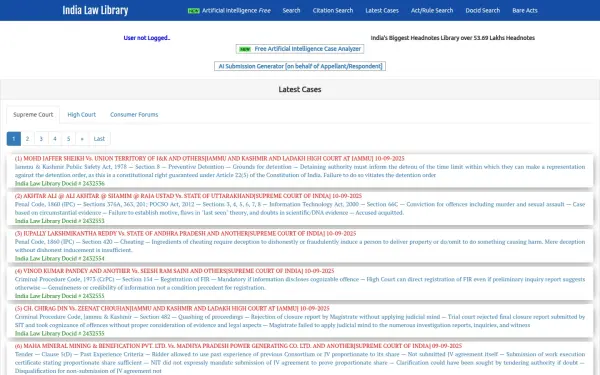The height and width of the screenshot is (375, 600).
Task: Open the Search nav link
Action: click(x=291, y=11)
